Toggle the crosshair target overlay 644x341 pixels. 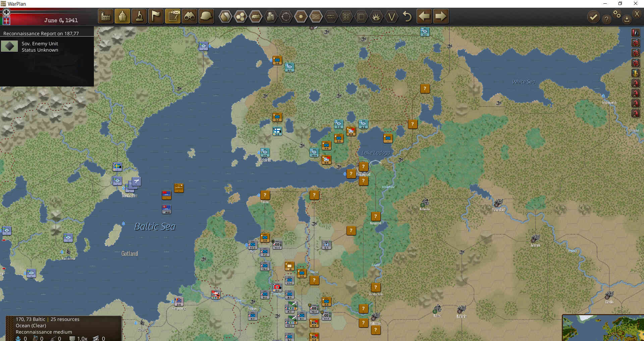coord(286,16)
